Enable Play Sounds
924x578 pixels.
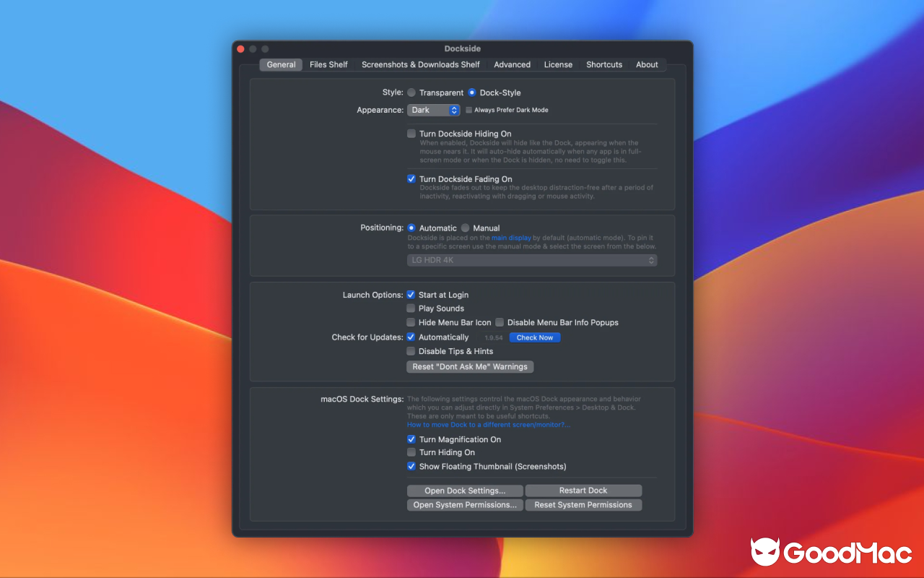pos(411,309)
